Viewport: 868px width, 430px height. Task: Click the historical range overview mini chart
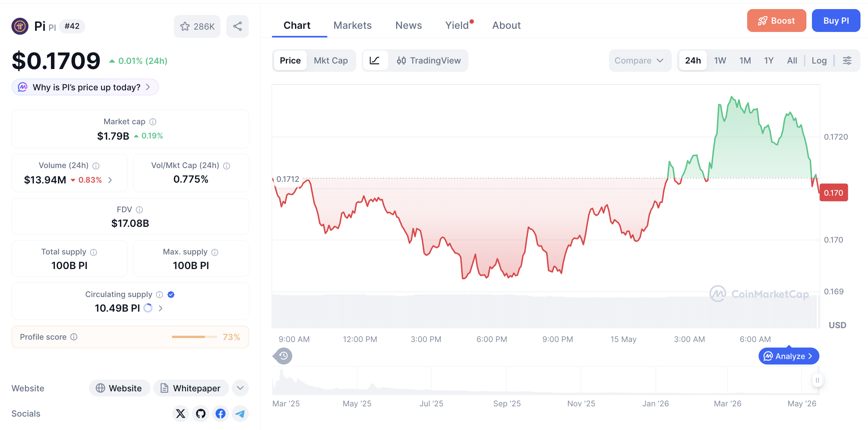545,381
